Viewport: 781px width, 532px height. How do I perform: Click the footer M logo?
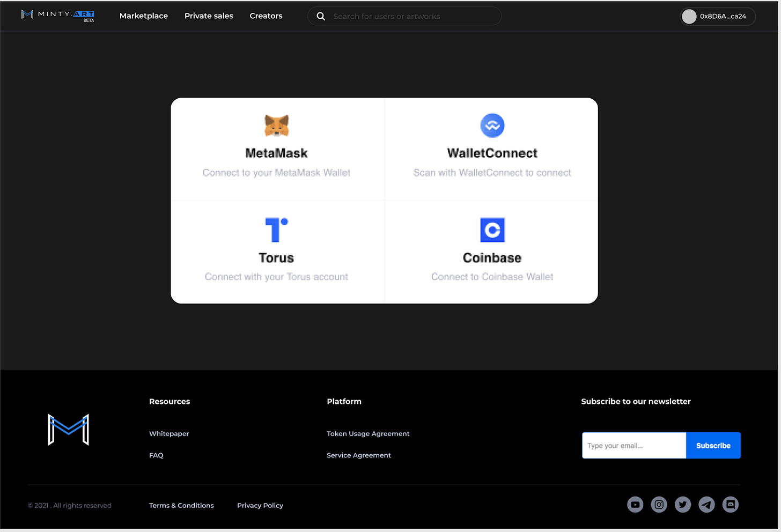68,430
